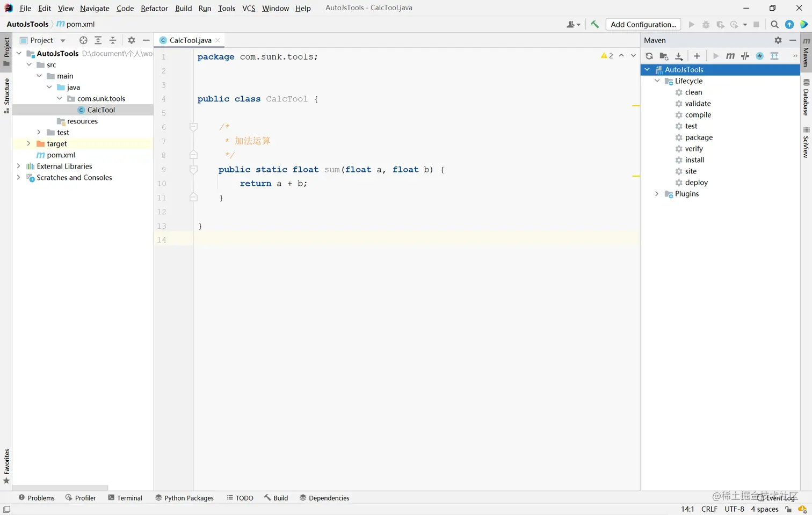Open Problems tool window

pos(37,498)
